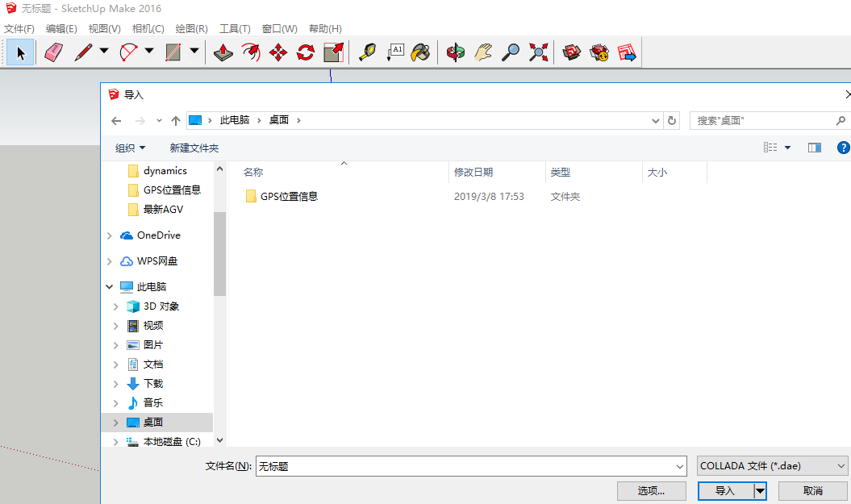Click 此电脑 in the address bar
The image size is (851, 504).
click(x=235, y=120)
